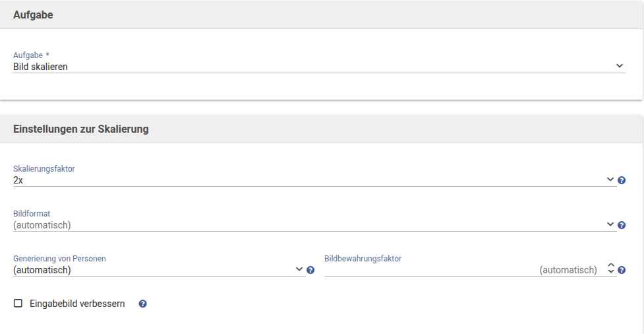Open help for Skalierungsfaktor
The image size is (644, 334).
coord(622,180)
